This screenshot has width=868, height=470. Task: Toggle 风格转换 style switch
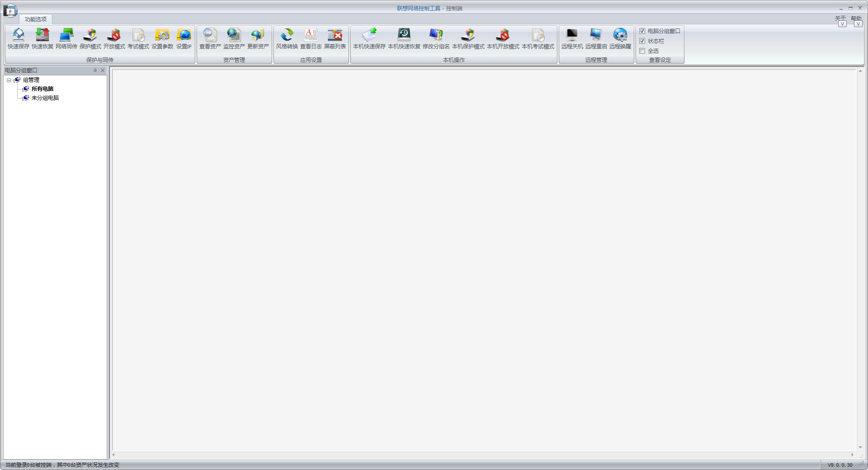[x=287, y=39]
